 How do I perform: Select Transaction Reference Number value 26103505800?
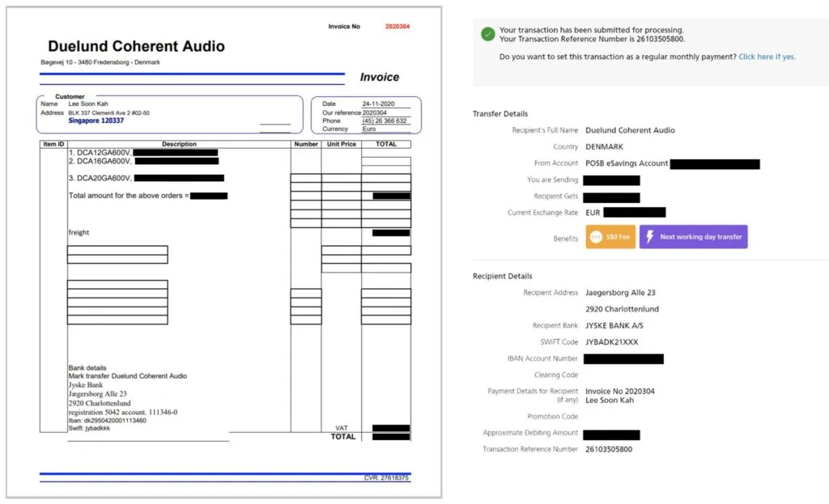tap(609, 450)
